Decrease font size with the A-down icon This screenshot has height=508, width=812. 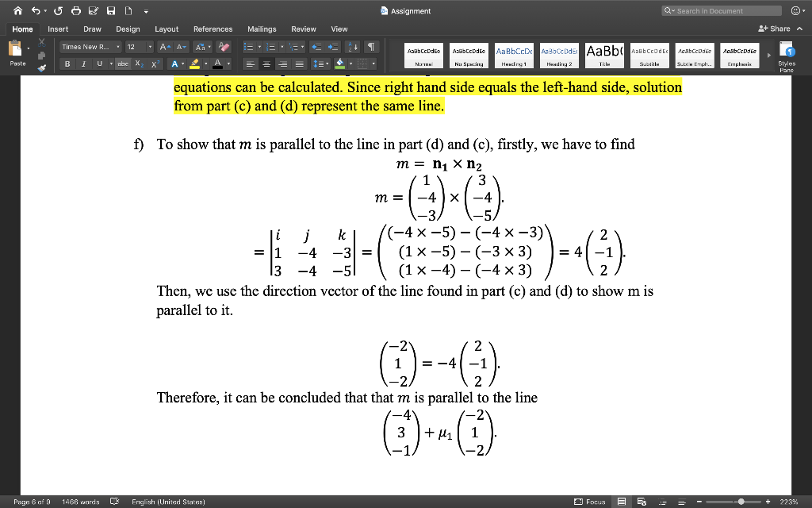tap(181, 47)
